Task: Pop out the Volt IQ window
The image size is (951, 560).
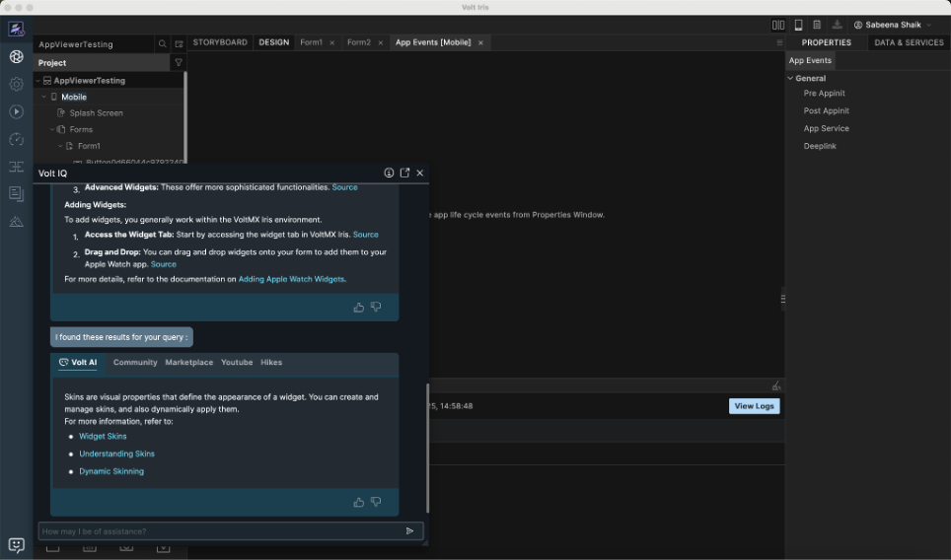Action: point(404,173)
